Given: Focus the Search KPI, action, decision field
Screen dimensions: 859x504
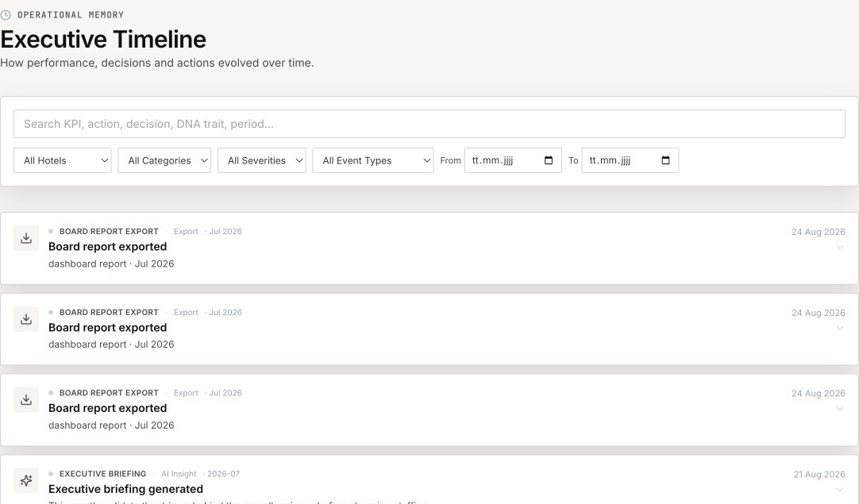Looking at the screenshot, I should pos(429,124).
